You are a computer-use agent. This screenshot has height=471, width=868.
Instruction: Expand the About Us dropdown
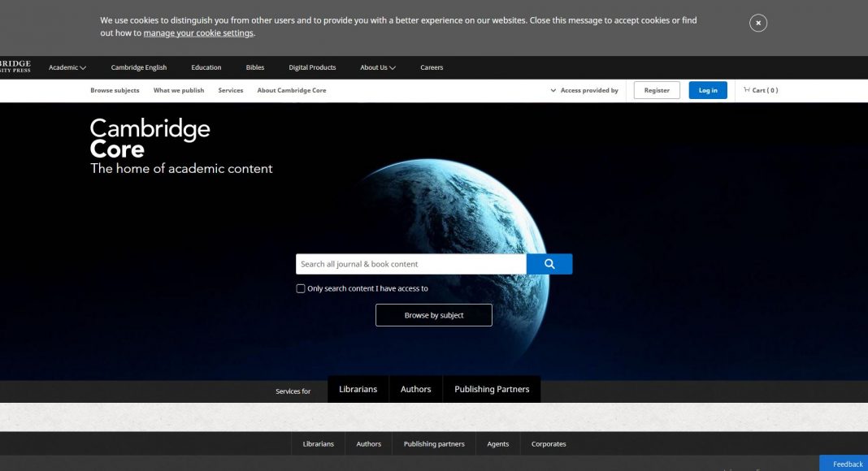click(x=378, y=67)
